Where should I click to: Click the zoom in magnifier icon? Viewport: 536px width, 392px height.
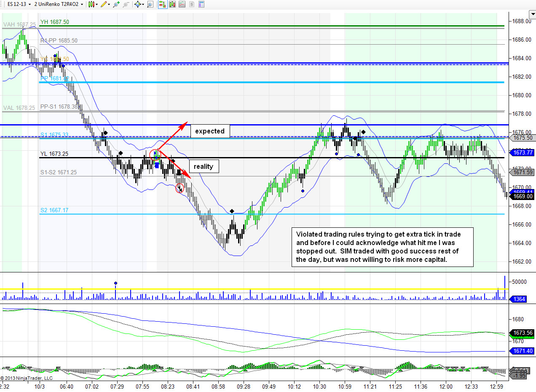[x=116, y=4]
